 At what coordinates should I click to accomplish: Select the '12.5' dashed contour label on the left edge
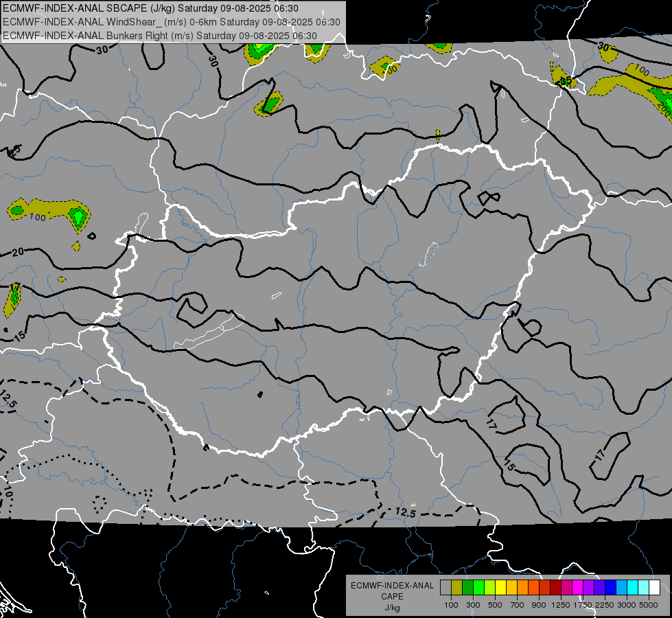click(x=8, y=399)
